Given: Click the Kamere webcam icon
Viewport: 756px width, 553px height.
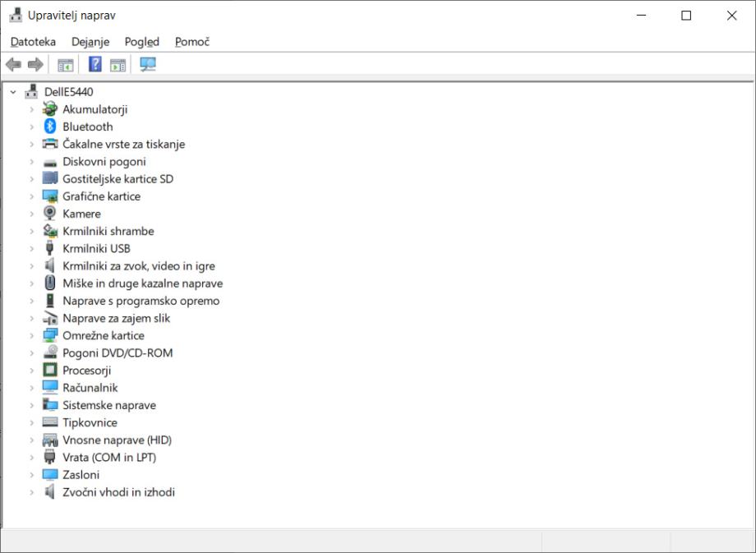Looking at the screenshot, I should pos(49,214).
